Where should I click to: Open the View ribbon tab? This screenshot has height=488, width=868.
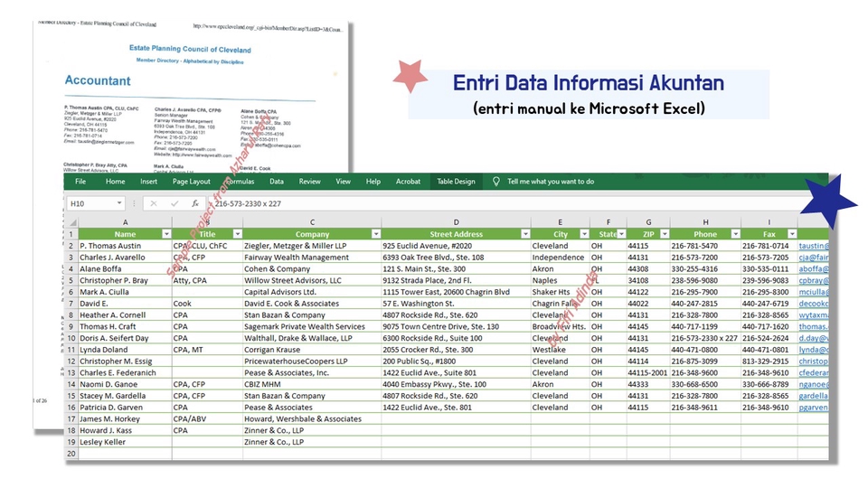click(343, 182)
